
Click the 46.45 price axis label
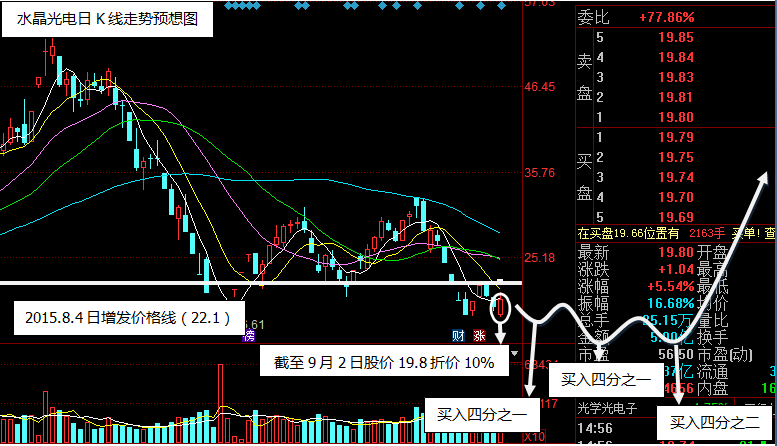[540, 87]
